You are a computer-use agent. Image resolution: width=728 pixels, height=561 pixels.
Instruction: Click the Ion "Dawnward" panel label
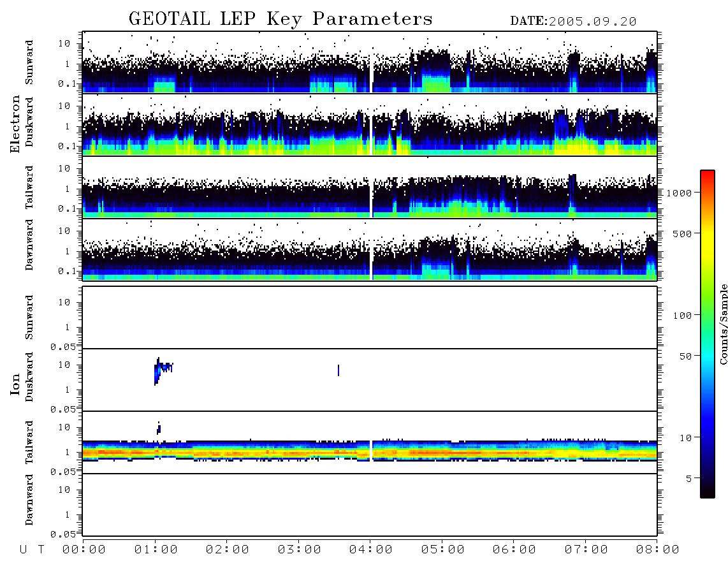pyautogui.click(x=29, y=499)
